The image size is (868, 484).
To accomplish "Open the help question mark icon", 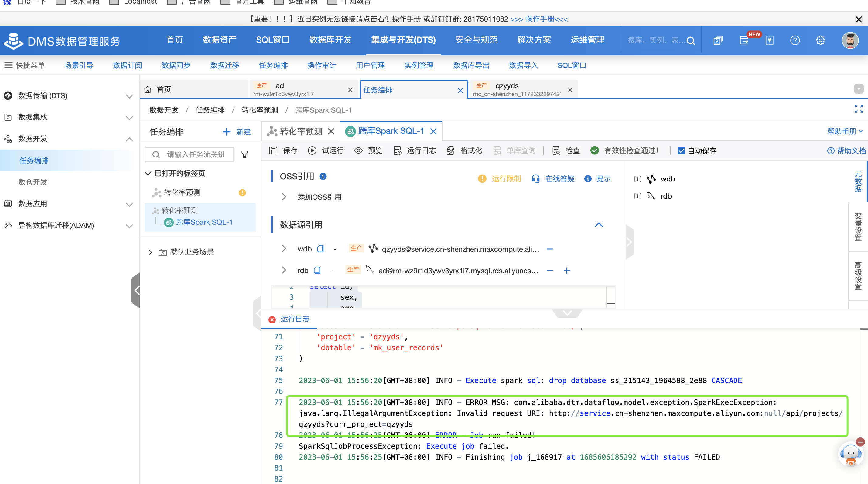I will [795, 40].
